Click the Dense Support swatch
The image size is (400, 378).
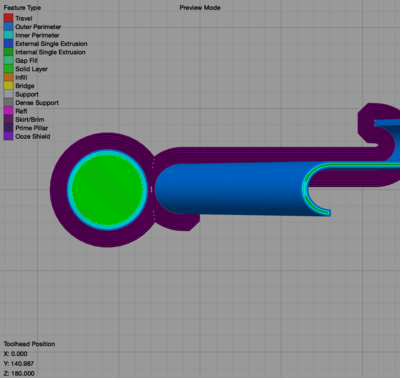(8, 103)
